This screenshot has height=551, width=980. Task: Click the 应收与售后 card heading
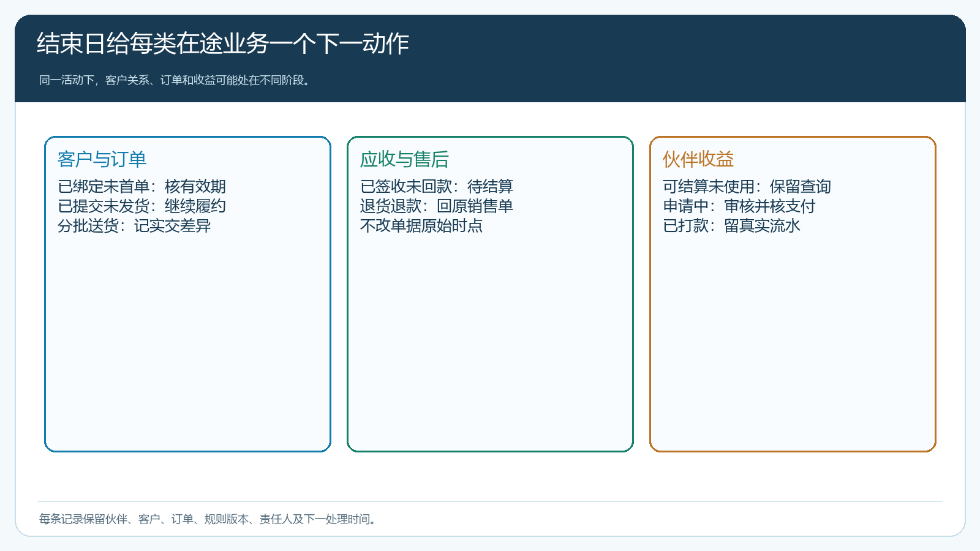404,159
